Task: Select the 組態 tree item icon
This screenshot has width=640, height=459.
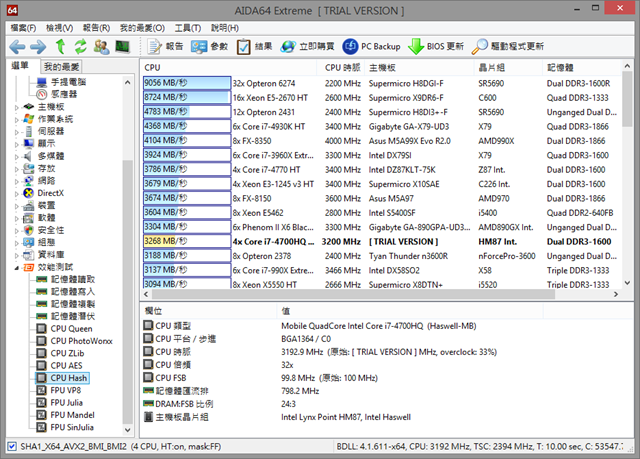Action: pyautogui.click(x=29, y=242)
